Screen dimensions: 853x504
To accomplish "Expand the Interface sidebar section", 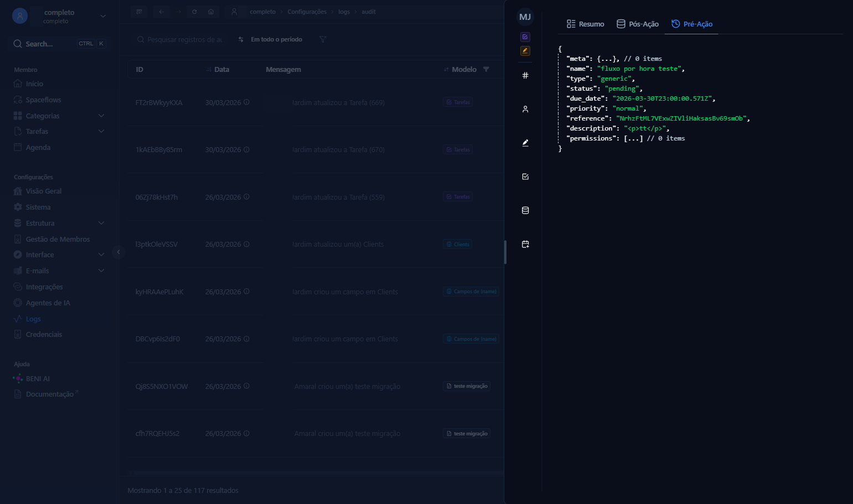I will click(x=101, y=254).
